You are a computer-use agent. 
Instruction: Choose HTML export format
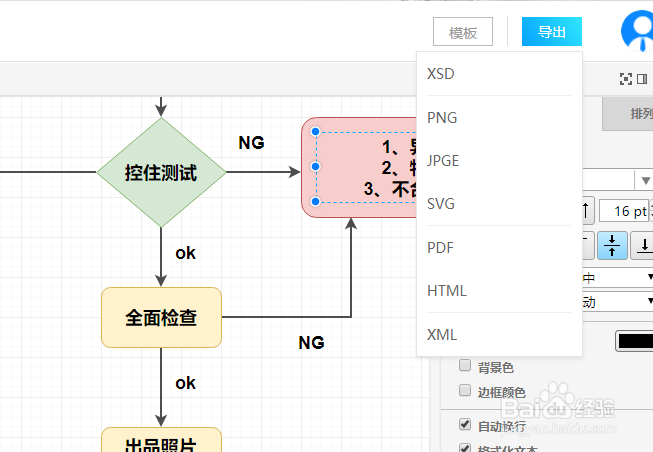499,291
